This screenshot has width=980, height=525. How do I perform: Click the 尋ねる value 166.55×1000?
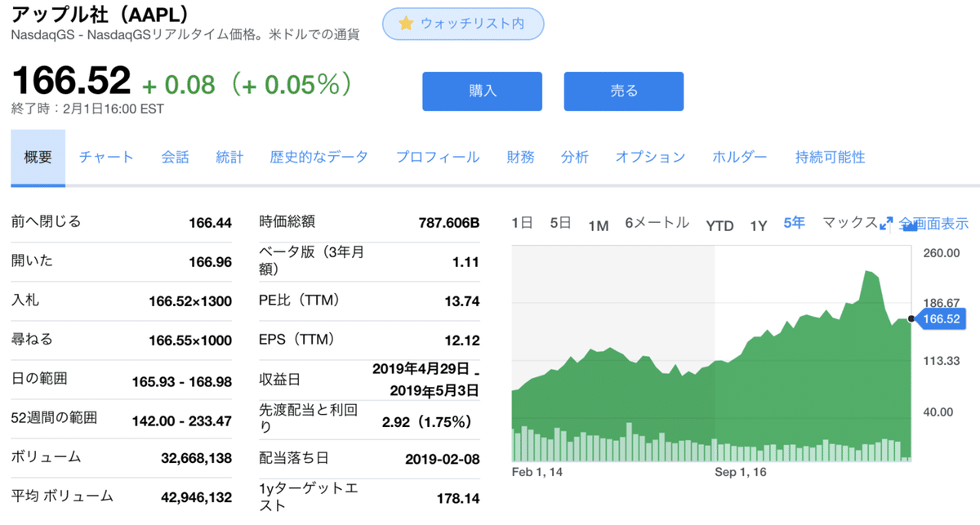(x=190, y=340)
